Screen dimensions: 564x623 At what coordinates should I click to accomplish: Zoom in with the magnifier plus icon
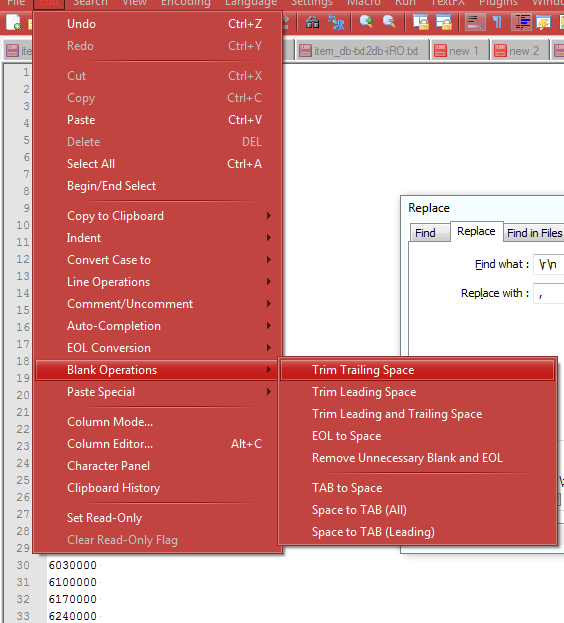click(366, 21)
